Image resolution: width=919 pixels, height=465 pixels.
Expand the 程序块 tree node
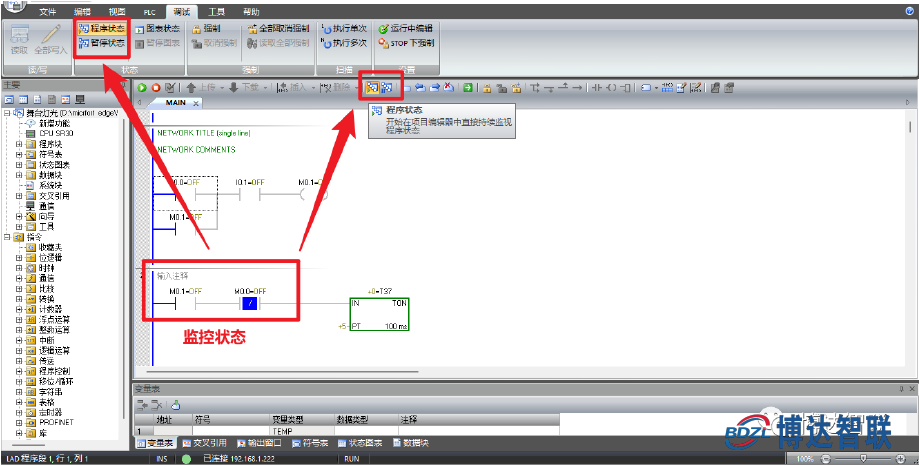[19, 144]
